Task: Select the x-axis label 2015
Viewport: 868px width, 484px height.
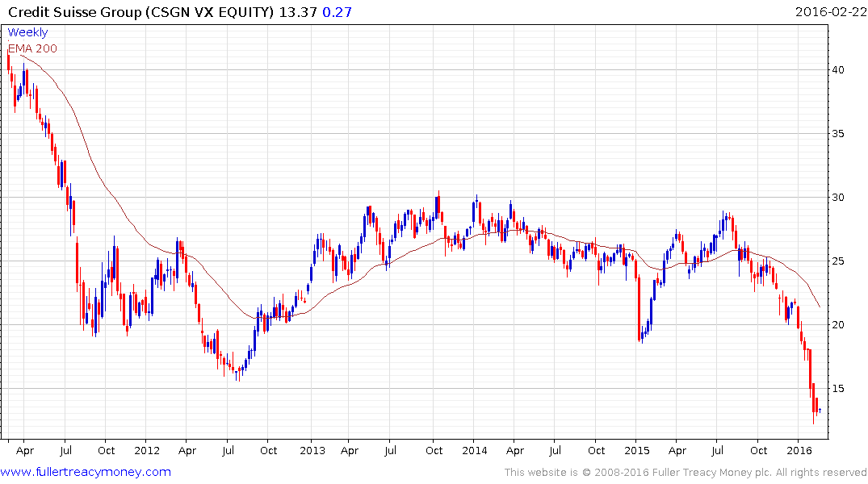Action: 636,451
